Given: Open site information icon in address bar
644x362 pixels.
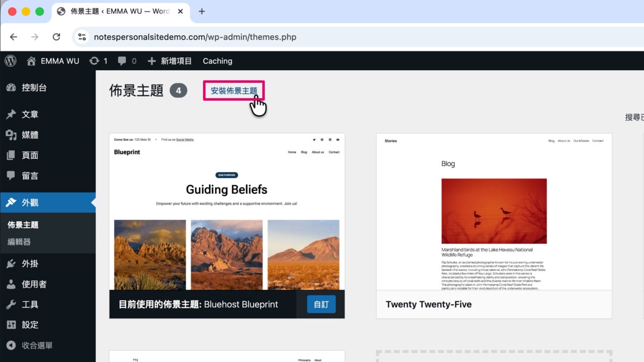Looking at the screenshot, I should 83,37.
